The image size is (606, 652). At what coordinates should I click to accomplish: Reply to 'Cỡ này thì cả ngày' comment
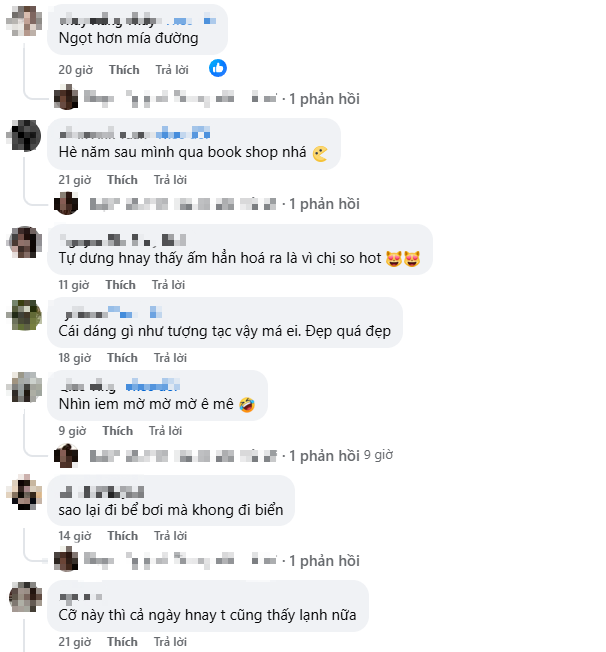172,641
